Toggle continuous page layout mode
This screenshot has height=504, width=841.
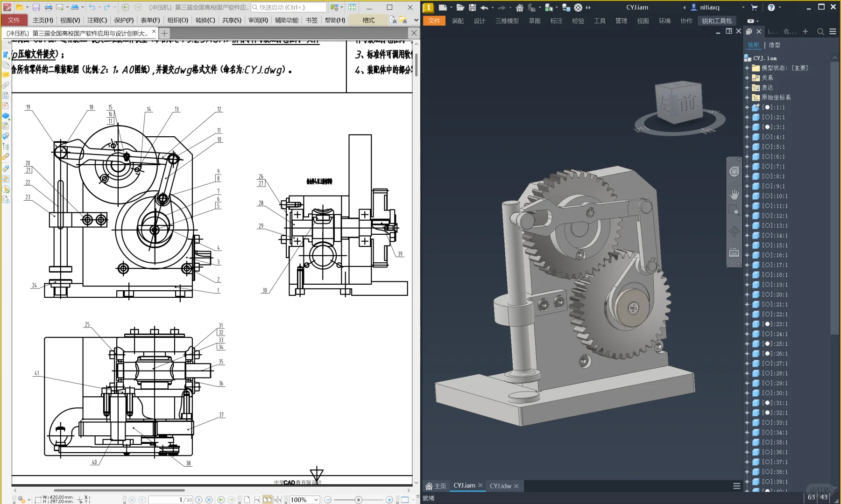pyautogui.click(x=257, y=500)
